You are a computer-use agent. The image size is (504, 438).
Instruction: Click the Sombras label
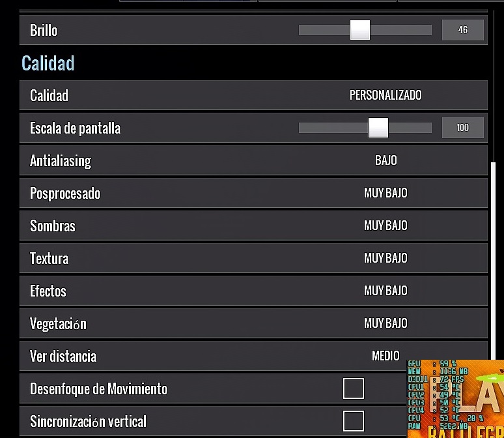(x=53, y=226)
